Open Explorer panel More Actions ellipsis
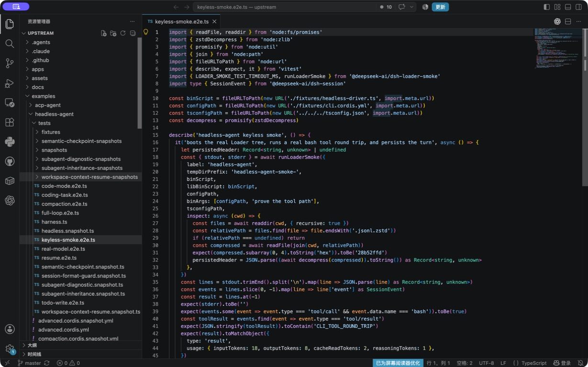Image resolution: width=588 pixels, height=367 pixels. point(133,22)
